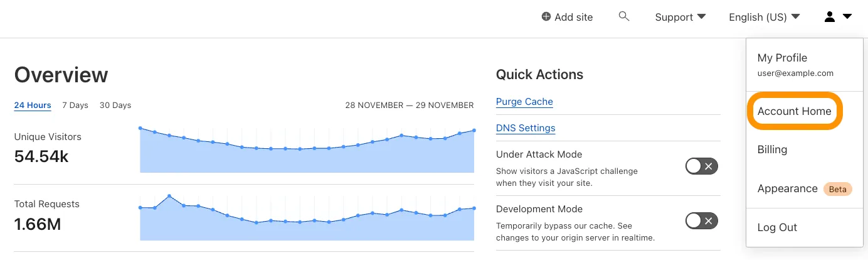868x260 pixels.
Task: Turn on Development Mode switch
Action: click(701, 221)
